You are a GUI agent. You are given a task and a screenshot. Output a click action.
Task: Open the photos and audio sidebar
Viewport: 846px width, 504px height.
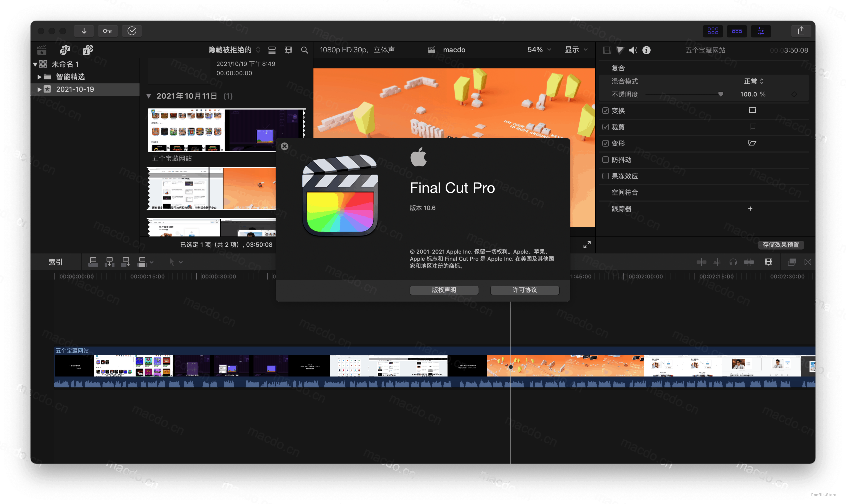coord(65,50)
